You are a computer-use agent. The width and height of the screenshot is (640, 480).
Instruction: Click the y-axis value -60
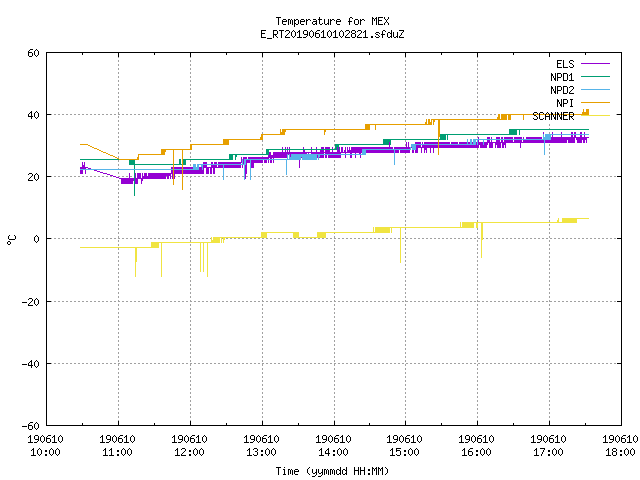pyautogui.click(x=31, y=426)
